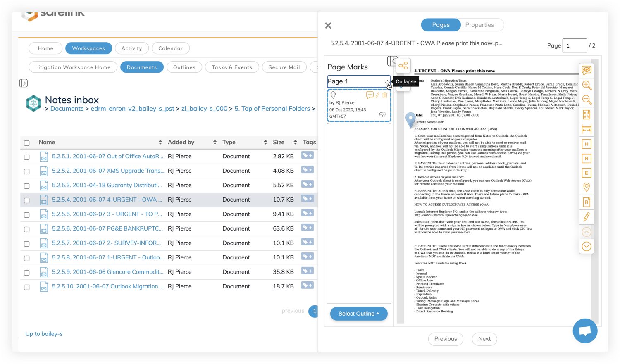This screenshot has width=620, height=364.
Task: Click the Next page button
Action: tap(484, 339)
